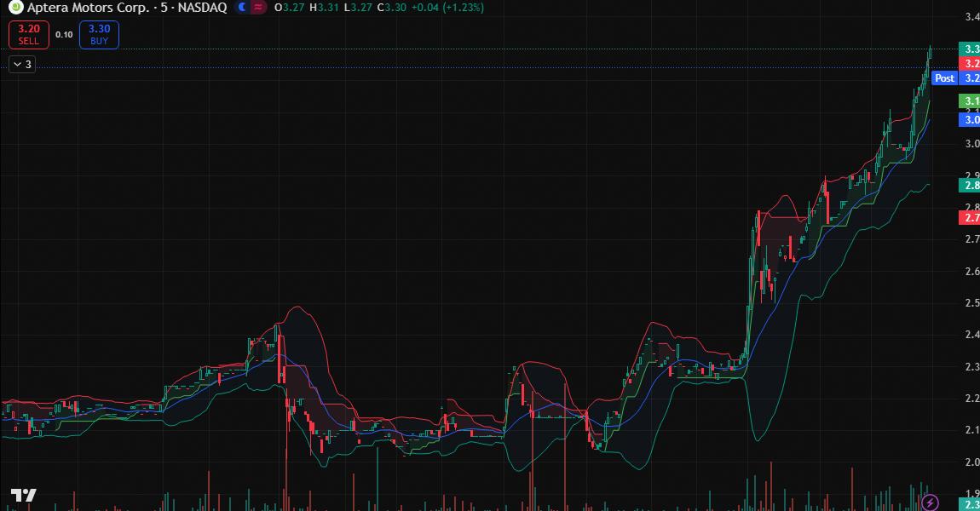Click the high value H3.31

[x=324, y=8]
